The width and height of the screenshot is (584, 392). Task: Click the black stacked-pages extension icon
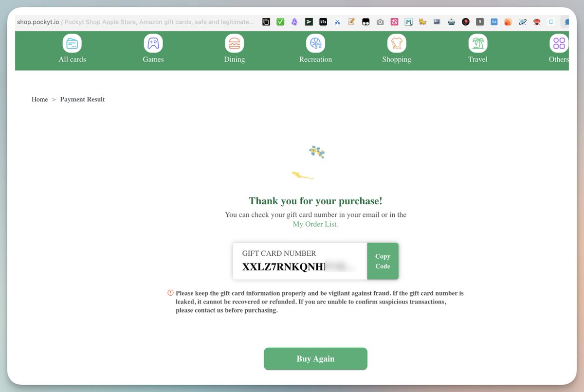tap(266, 22)
